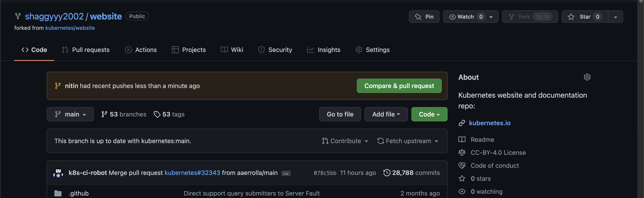644x198 pixels.
Task: Open the .github folder
Action: coord(79,193)
